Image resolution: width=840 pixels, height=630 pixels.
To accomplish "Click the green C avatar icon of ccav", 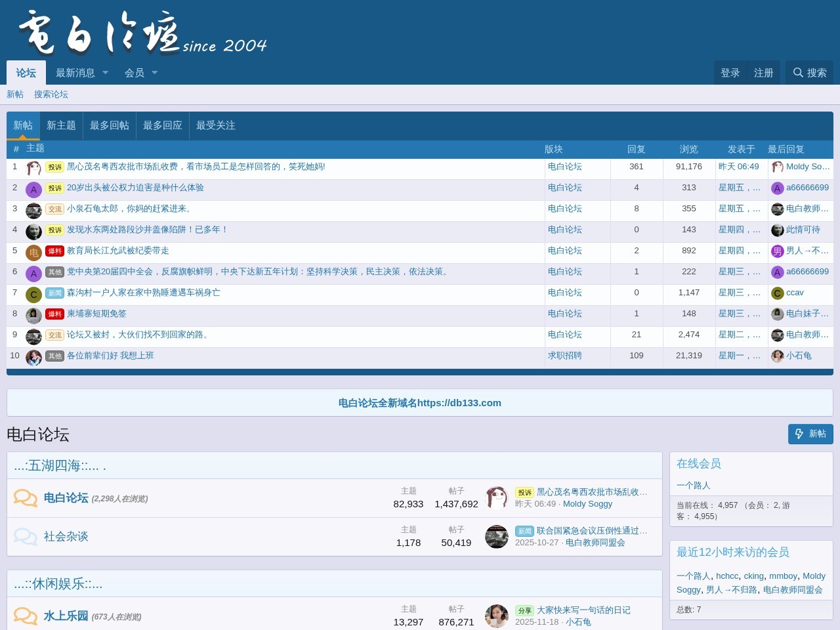I will point(777,293).
